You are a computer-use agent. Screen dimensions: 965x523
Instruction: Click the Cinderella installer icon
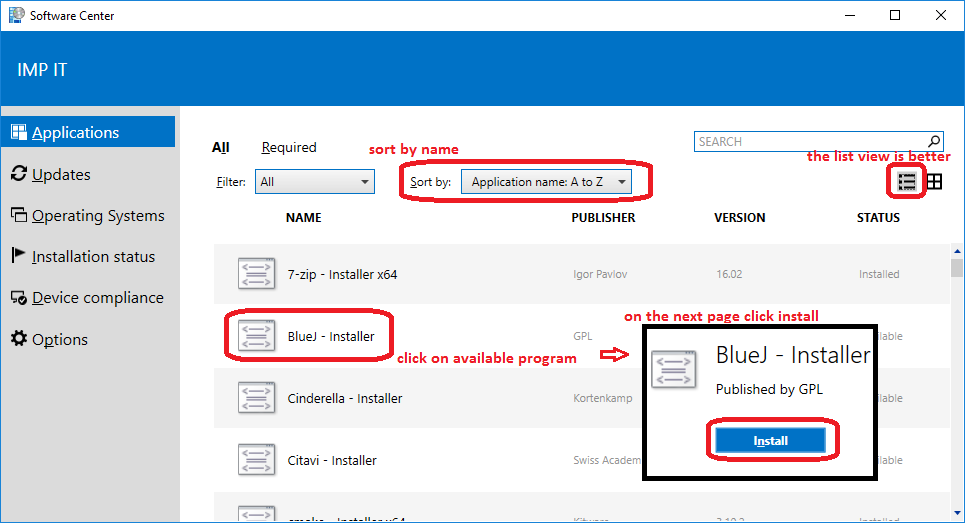[256, 397]
